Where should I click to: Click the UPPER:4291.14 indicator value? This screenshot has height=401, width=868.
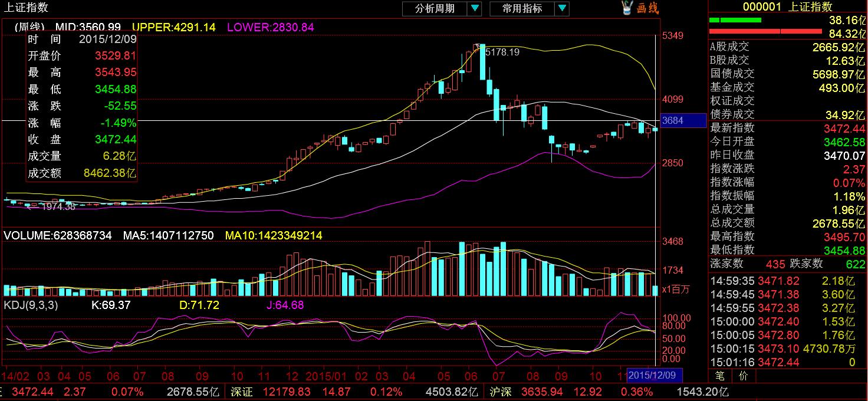pyautogui.click(x=174, y=27)
